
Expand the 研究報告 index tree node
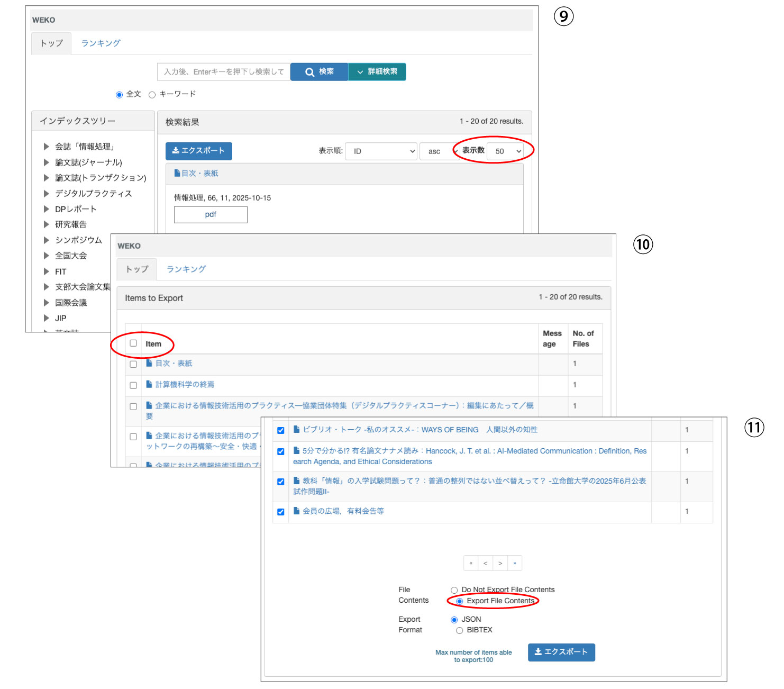pyautogui.click(x=47, y=224)
